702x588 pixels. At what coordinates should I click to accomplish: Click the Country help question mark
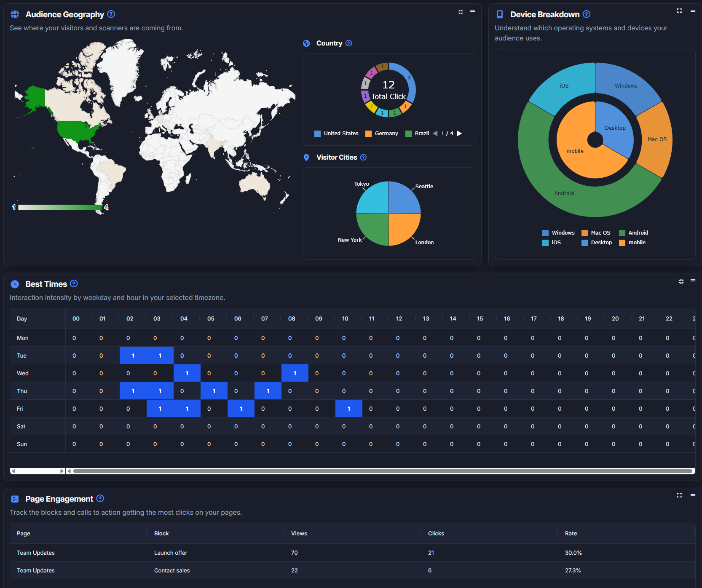[x=348, y=43]
